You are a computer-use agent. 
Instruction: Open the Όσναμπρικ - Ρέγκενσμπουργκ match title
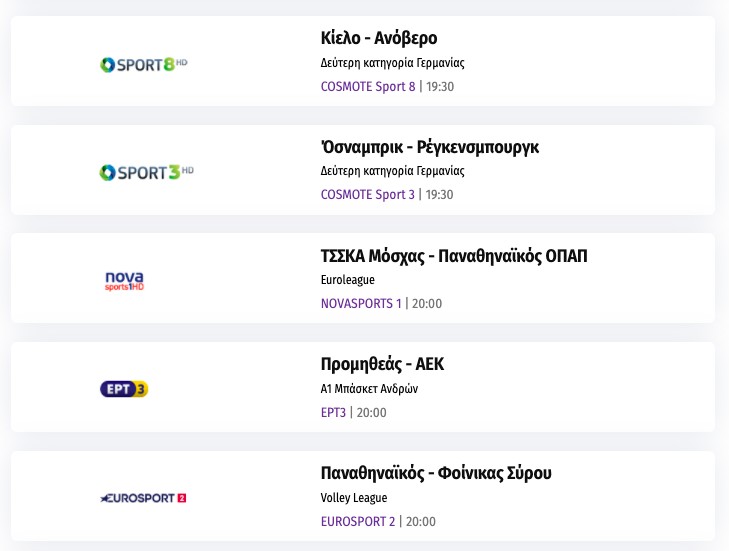[430, 147]
